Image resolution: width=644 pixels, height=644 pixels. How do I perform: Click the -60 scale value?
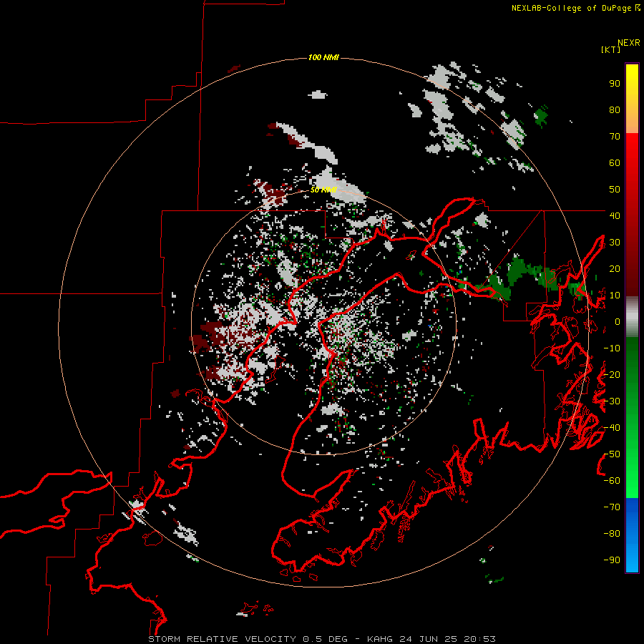(612, 481)
